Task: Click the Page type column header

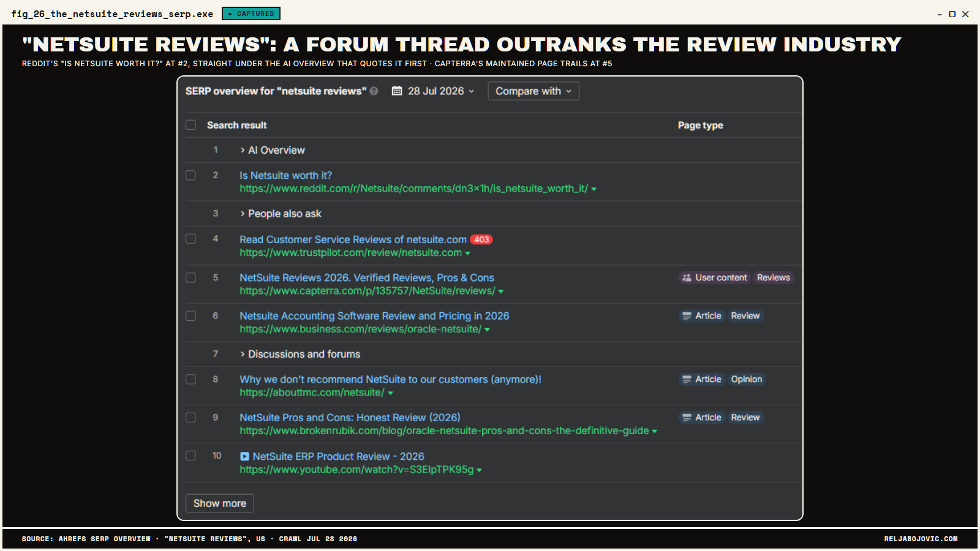Action: click(701, 125)
